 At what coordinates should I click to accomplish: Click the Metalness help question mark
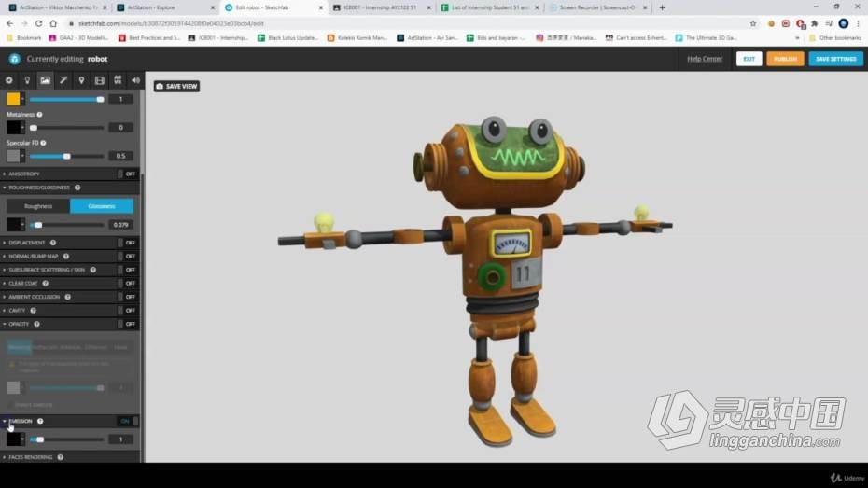tap(39, 115)
